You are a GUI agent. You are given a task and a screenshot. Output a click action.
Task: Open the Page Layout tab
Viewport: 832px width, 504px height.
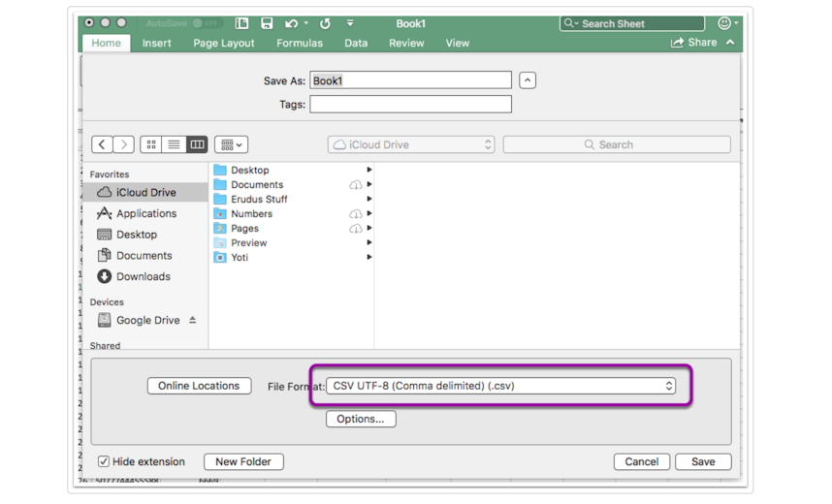pos(223,43)
